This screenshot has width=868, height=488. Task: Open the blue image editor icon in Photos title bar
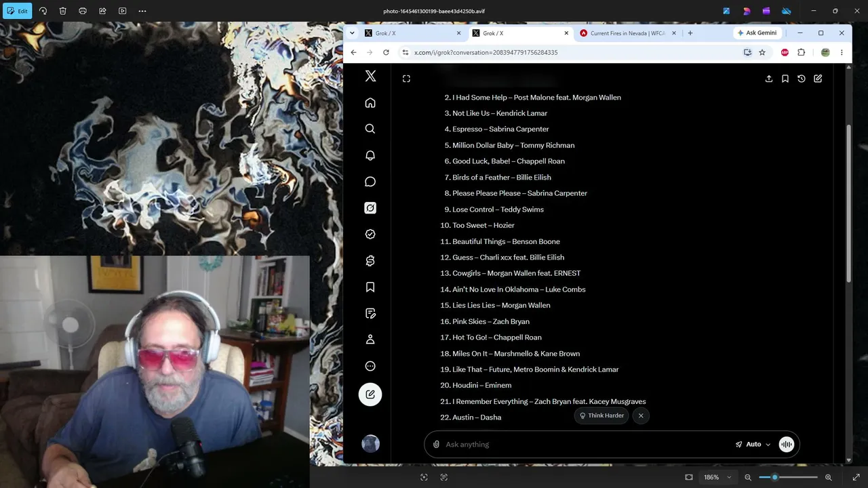point(726,11)
